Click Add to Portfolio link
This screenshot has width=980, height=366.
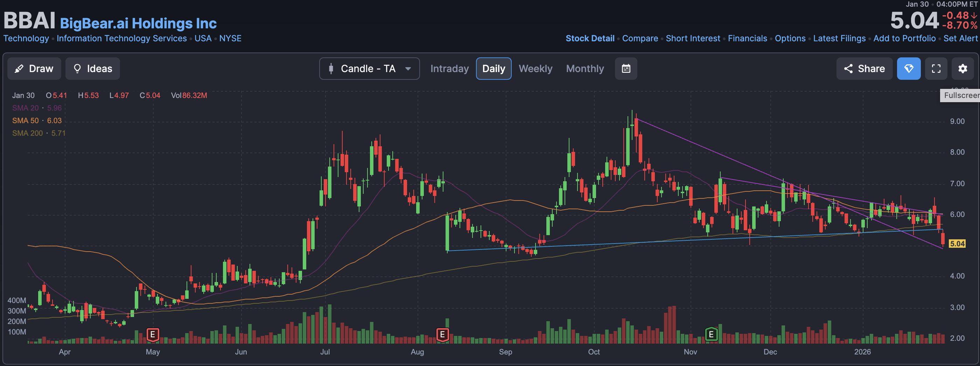904,38
